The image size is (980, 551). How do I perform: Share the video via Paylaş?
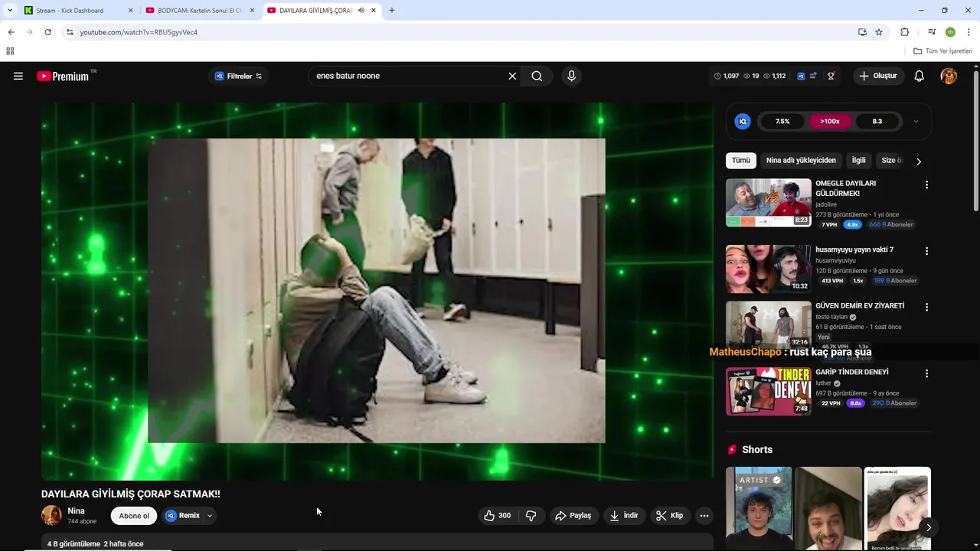click(x=573, y=516)
